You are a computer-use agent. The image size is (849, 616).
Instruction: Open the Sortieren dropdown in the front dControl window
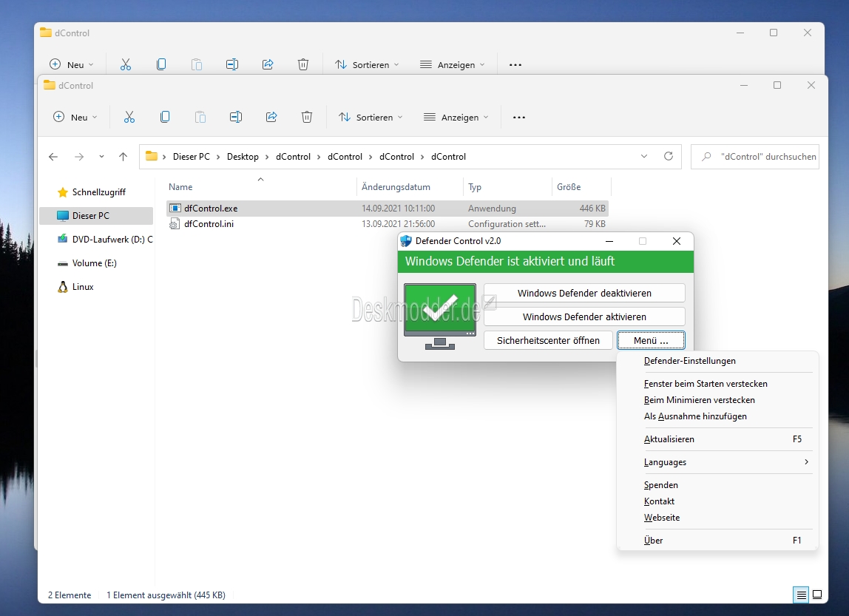371,117
